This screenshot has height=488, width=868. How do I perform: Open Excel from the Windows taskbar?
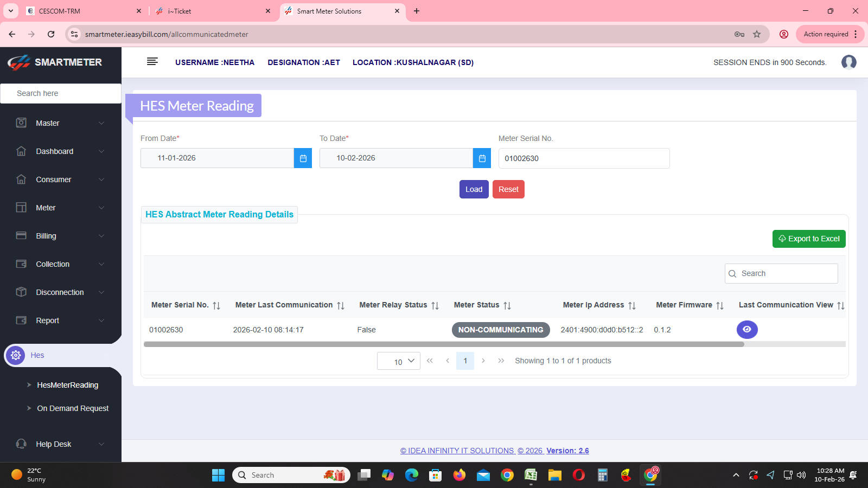pyautogui.click(x=531, y=476)
